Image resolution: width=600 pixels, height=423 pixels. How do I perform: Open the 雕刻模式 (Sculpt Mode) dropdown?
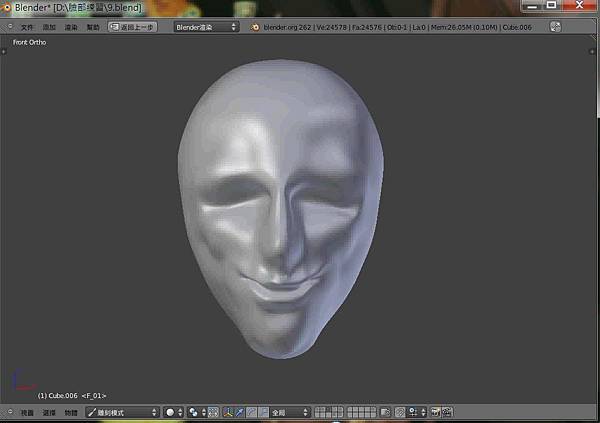click(122, 411)
